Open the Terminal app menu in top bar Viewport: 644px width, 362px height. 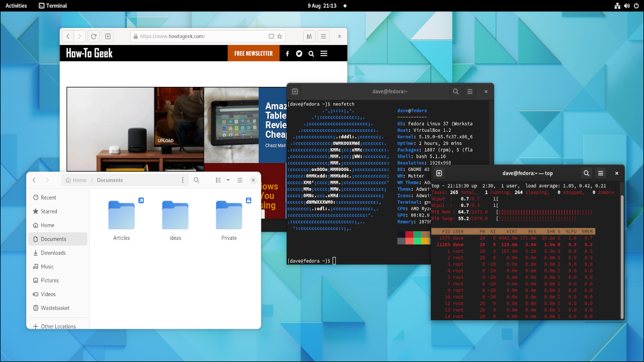point(53,6)
